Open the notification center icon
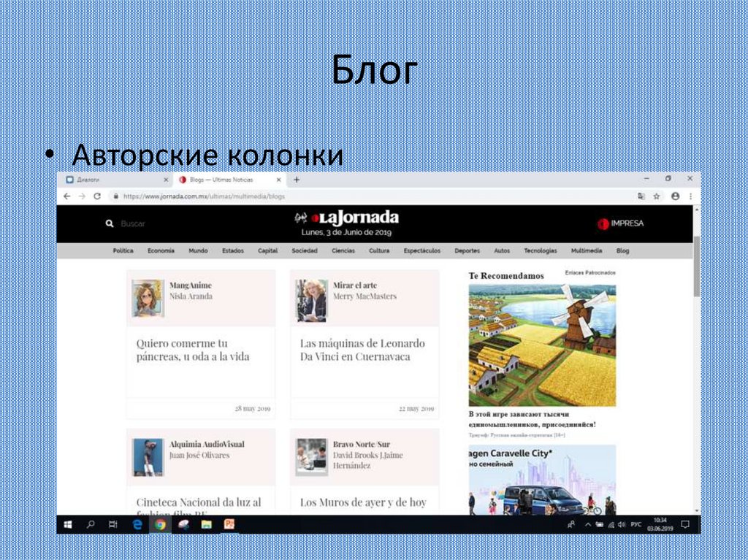Image resolution: width=748 pixels, height=560 pixels. click(x=685, y=524)
